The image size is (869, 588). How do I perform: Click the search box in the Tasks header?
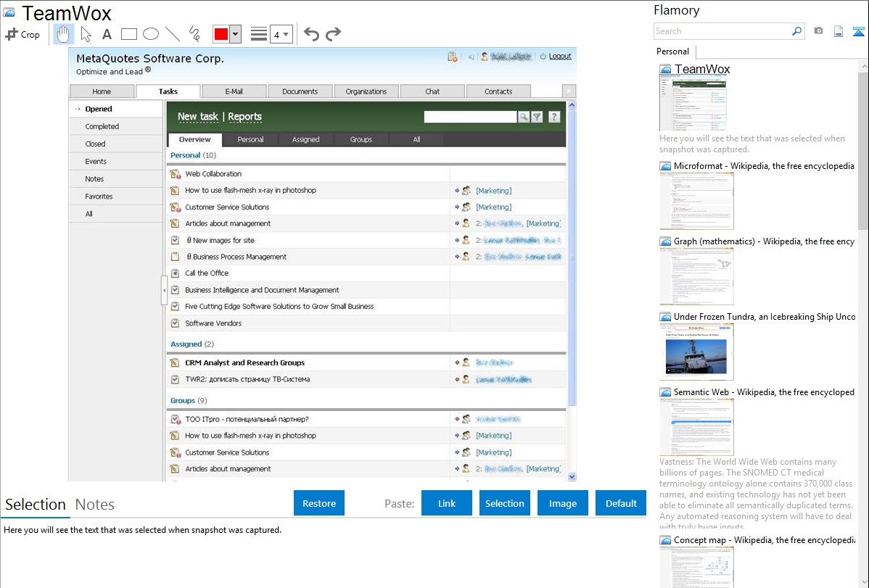[471, 117]
